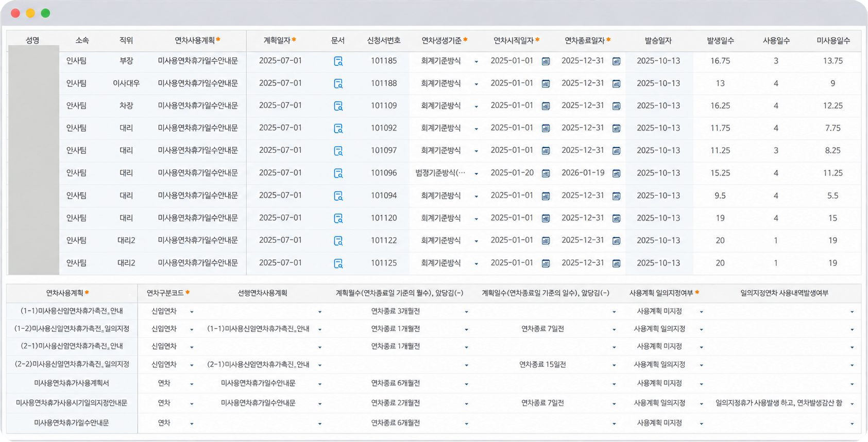Click the 미사용일수 column header
The image size is (868, 442).
(x=833, y=41)
